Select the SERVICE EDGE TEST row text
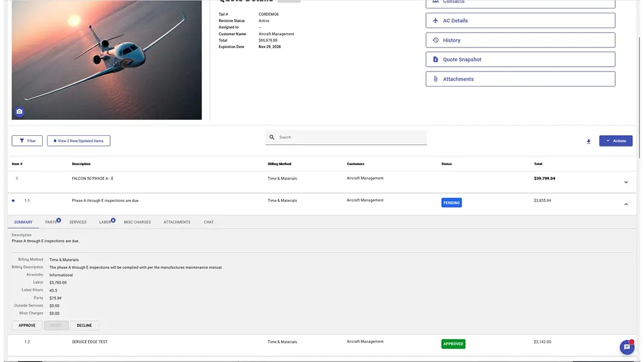This screenshot has height=362, width=644. (x=90, y=342)
